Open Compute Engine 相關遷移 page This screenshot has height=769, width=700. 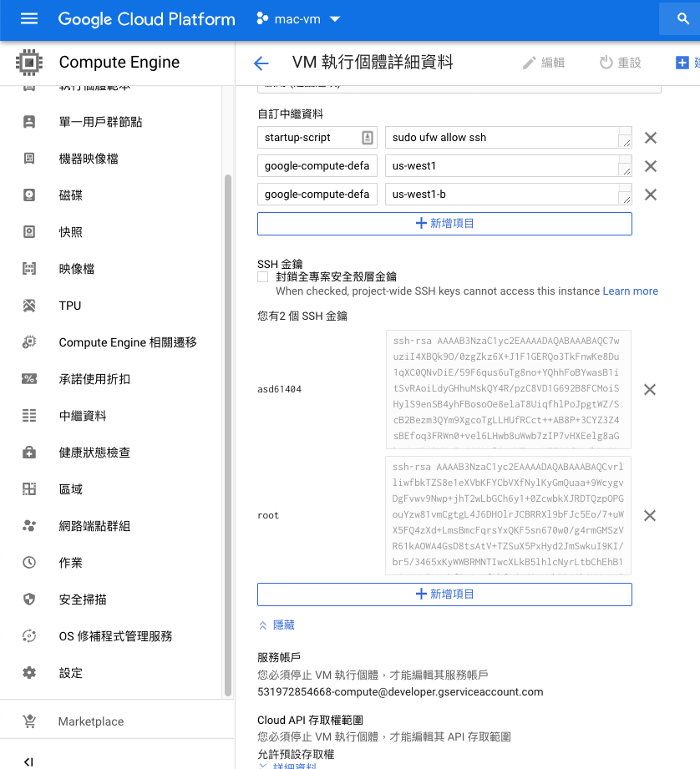pos(128,342)
